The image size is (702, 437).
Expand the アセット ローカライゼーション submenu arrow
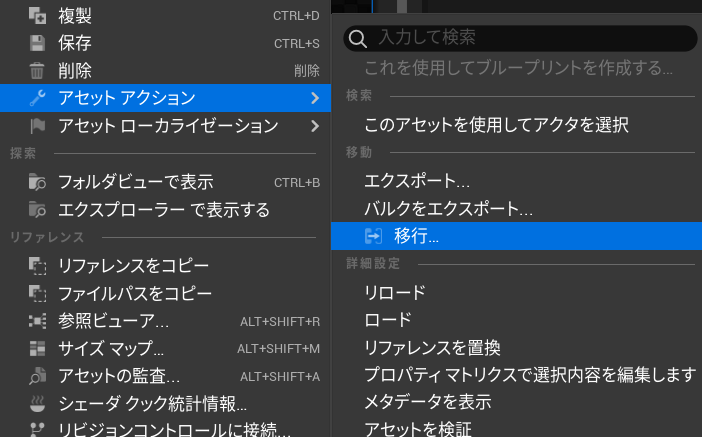(315, 126)
